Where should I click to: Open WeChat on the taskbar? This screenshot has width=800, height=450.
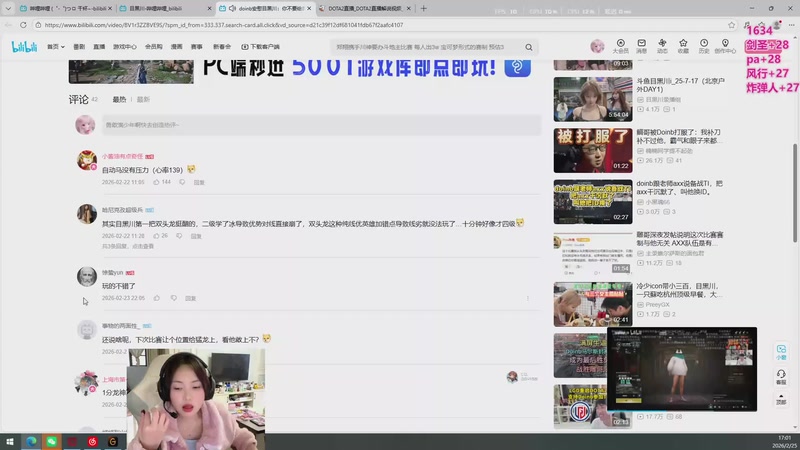pyautogui.click(x=52, y=442)
